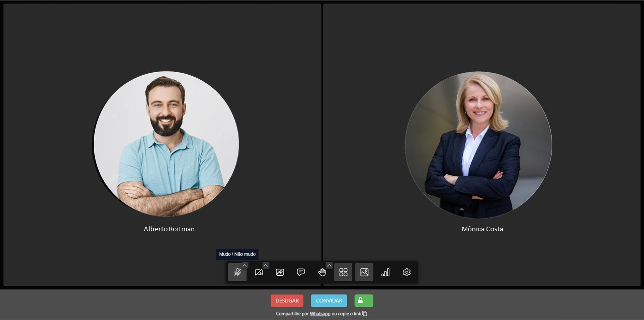This screenshot has height=320, width=644.
Task: Open the share screen icon
Action: (x=280, y=272)
